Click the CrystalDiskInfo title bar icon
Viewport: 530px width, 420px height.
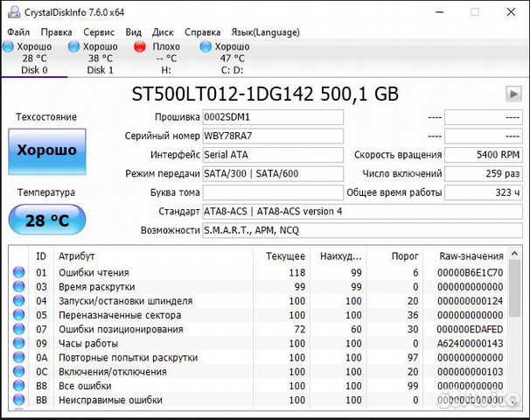tap(14, 12)
